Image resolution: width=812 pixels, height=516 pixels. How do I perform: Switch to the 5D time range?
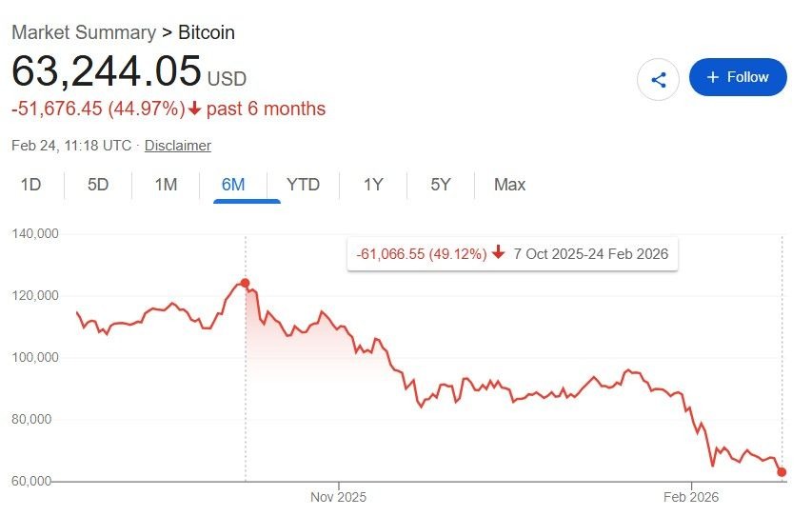(98, 185)
